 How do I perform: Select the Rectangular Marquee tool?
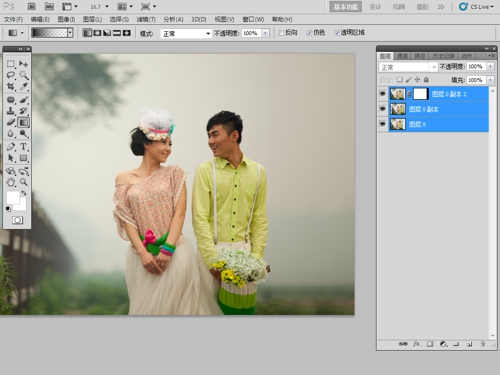(x=11, y=64)
